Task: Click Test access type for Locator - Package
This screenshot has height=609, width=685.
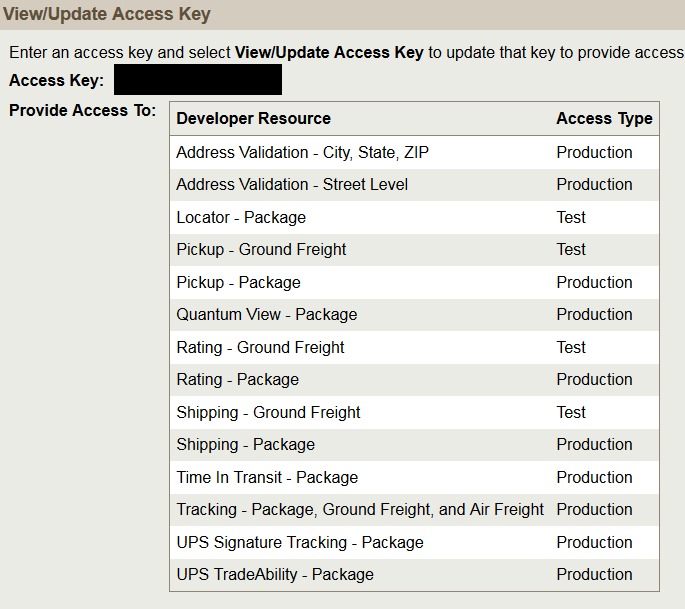Action: 571,217
